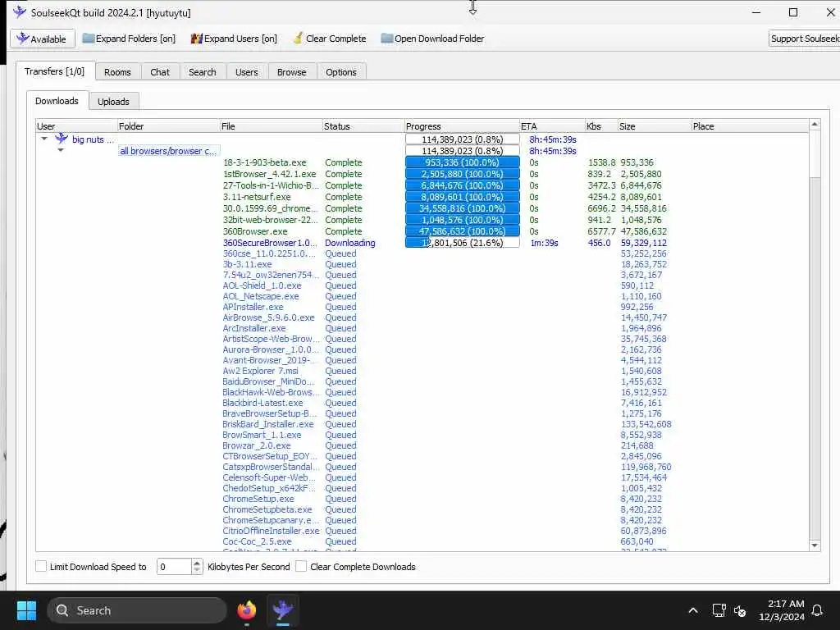Click the Expand Users [on] button label

[240, 39]
